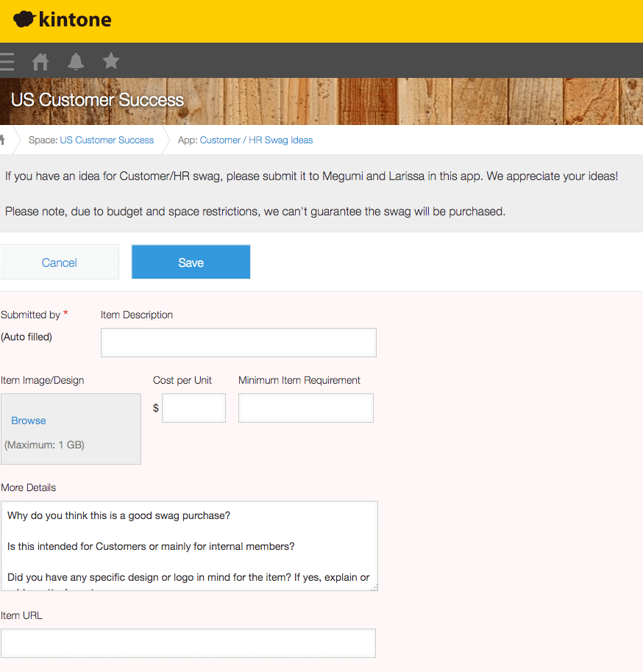The height and width of the screenshot is (672, 643).
Task: Select the Minimum Item Requirement field
Action: [305, 408]
